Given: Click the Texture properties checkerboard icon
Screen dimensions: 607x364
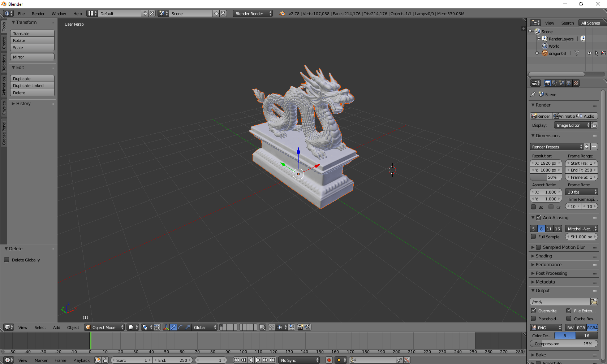Looking at the screenshot, I should 576,83.
